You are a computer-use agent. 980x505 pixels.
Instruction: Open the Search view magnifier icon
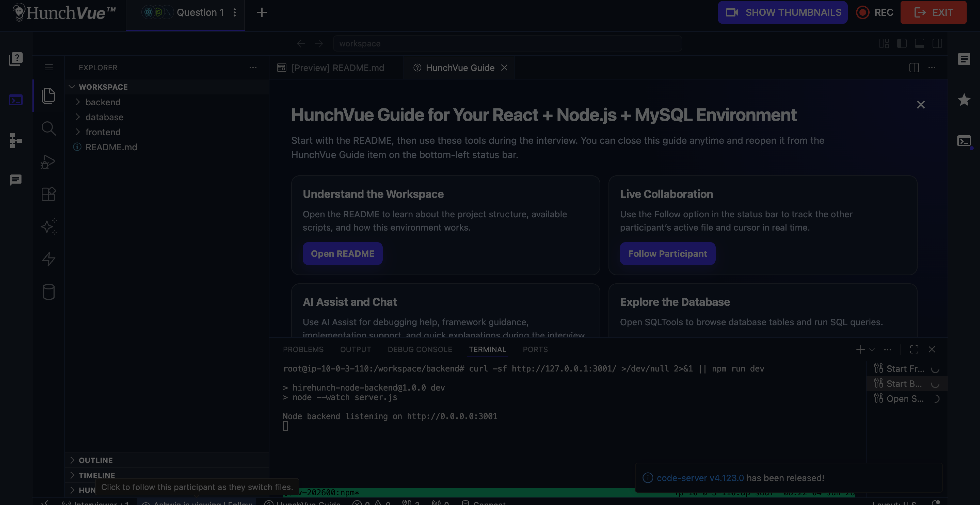pos(48,129)
